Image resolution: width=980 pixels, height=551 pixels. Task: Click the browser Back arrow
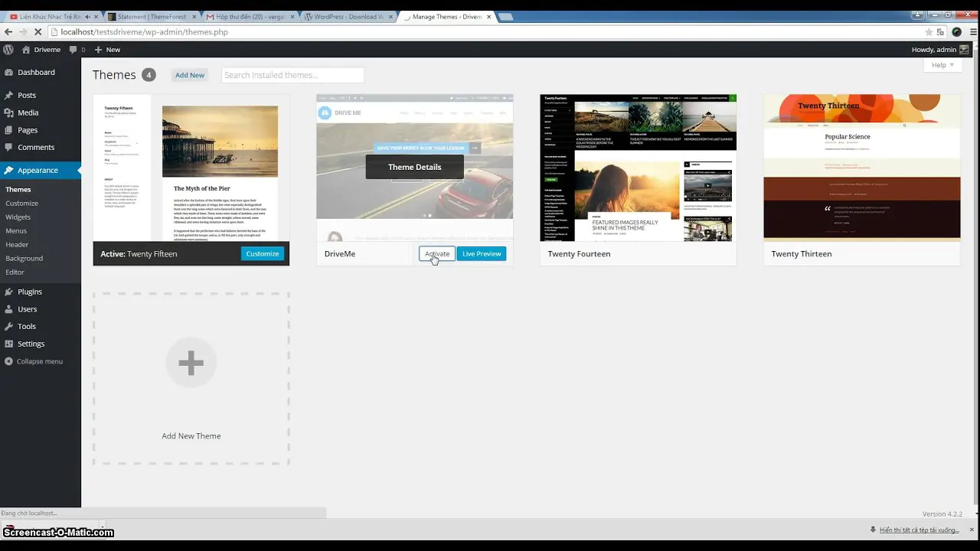[8, 31]
